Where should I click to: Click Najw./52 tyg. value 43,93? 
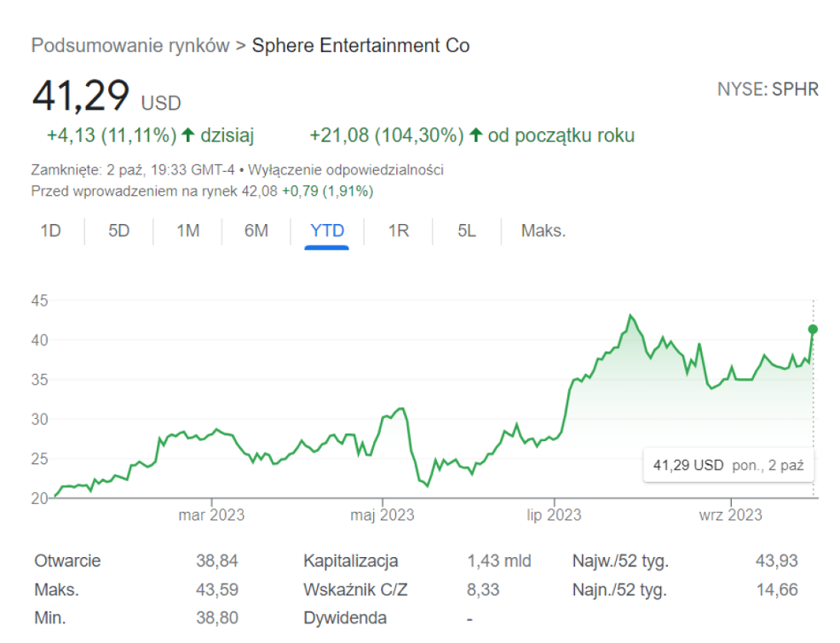[777, 562]
